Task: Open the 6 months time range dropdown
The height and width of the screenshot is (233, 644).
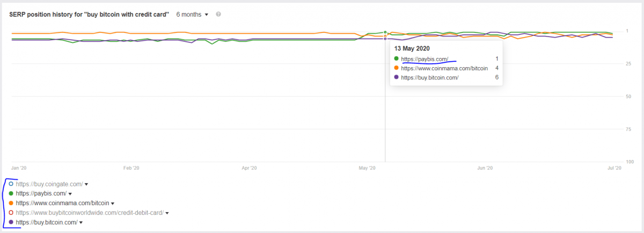Action: (192, 14)
